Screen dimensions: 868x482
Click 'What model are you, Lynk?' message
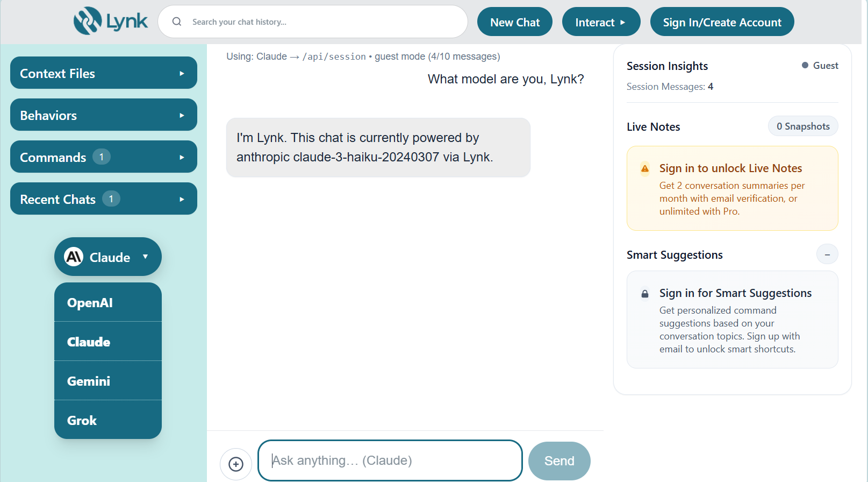506,79
